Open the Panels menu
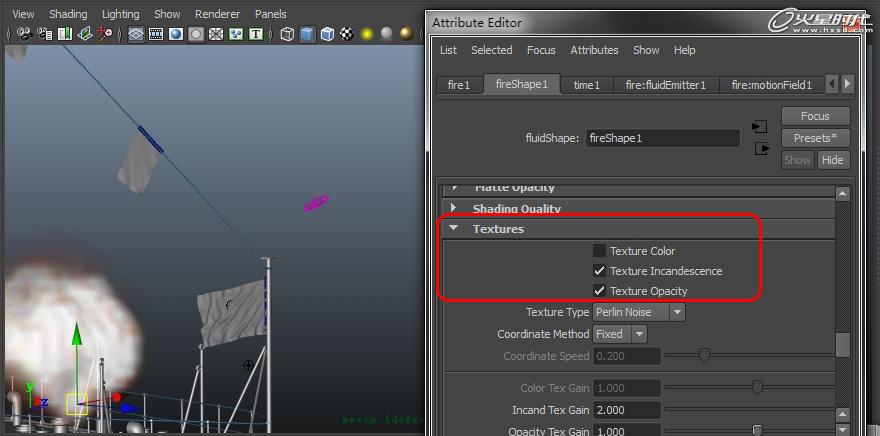This screenshot has height=436, width=880. point(271,14)
